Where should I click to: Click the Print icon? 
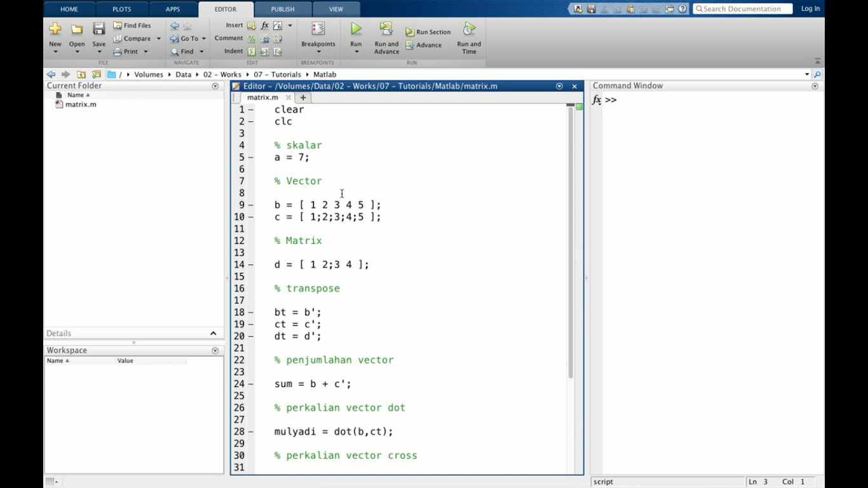118,51
